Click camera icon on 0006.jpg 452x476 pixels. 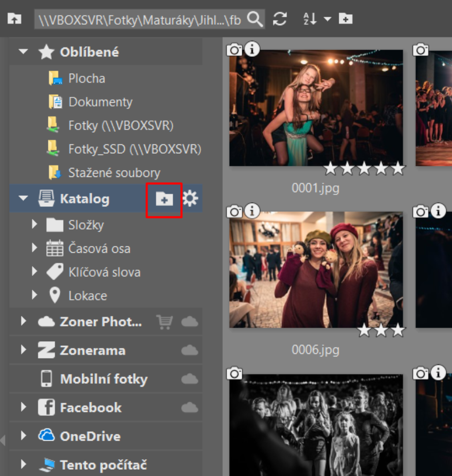pos(234,211)
